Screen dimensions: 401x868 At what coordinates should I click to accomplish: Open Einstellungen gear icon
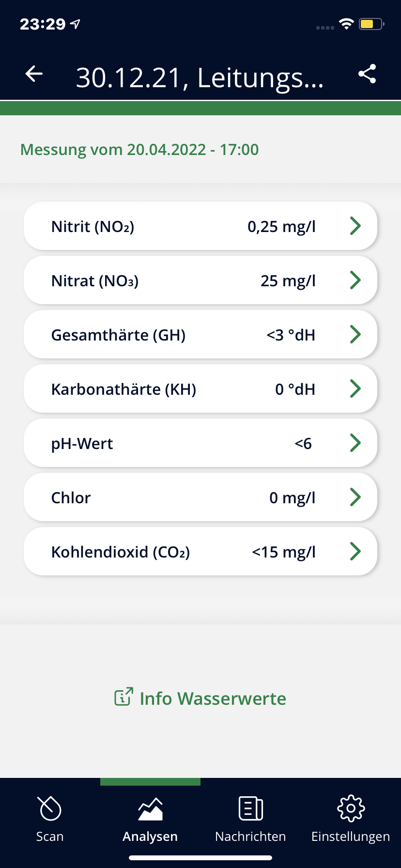(351, 808)
